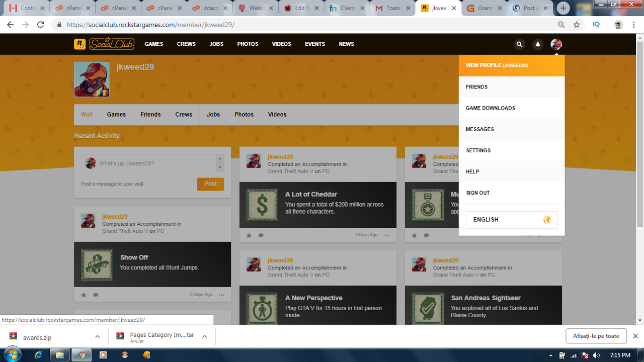This screenshot has height=362, width=644.
Task: Click the A New Perspective stopwatch badge
Action: coord(262,308)
